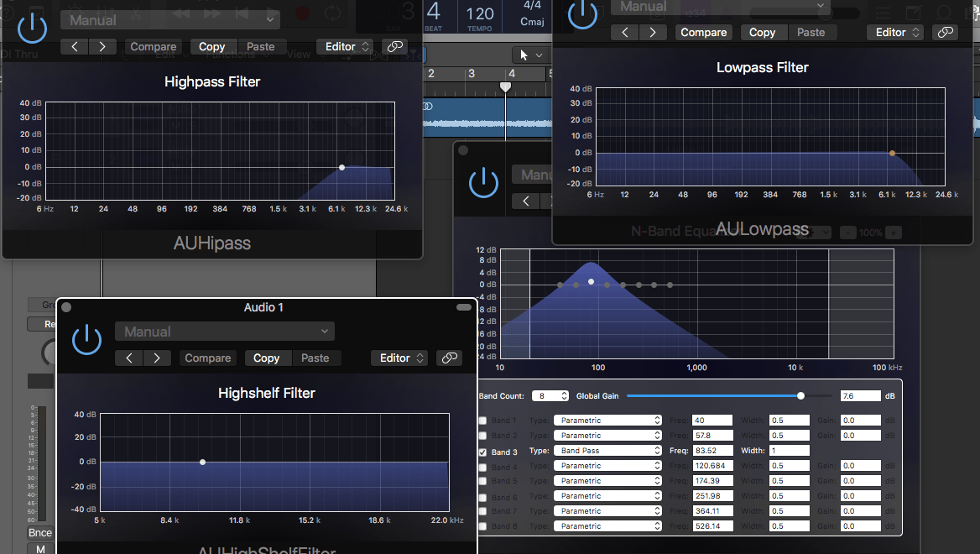Screen dimensions: 980x554
Task: Toggle cycle mode in the transport
Action: pyautogui.click(x=332, y=13)
